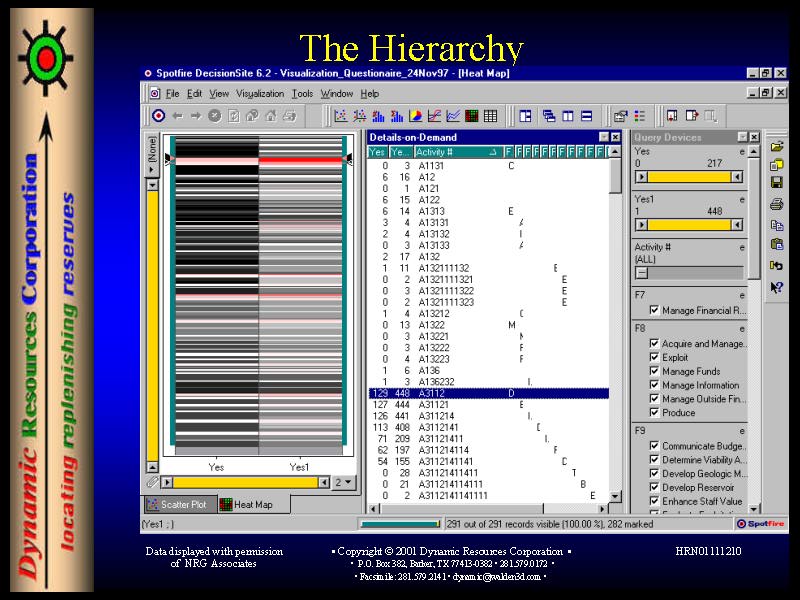800x600 pixels.
Task: Open the Query Devices panel dropdown arrow
Action: click(742, 137)
